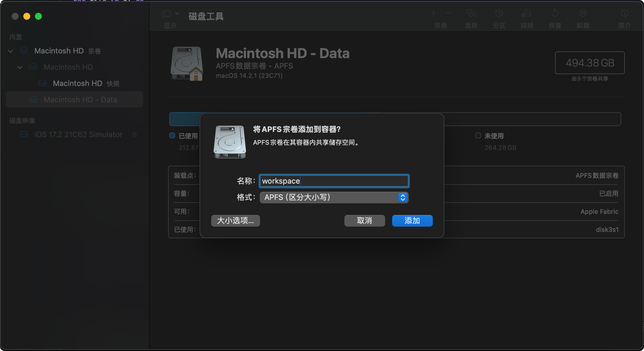Click the 已使用 blue legend swatch
This screenshot has height=351, width=644.
click(172, 135)
